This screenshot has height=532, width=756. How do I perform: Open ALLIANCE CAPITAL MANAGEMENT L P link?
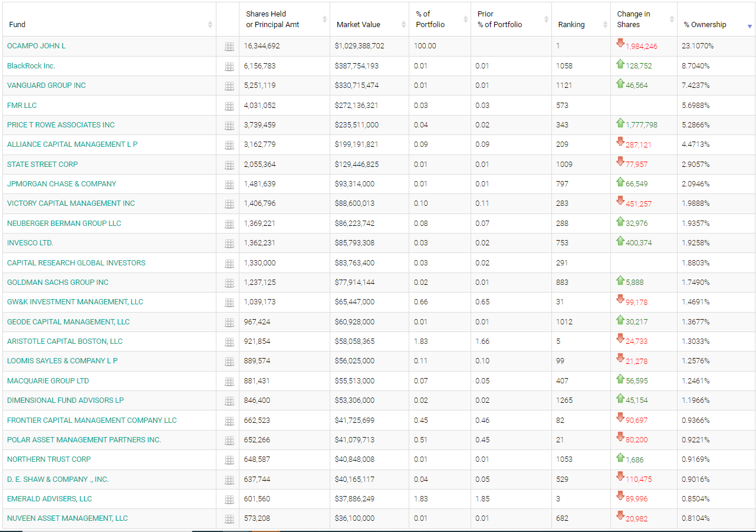[x=73, y=145]
